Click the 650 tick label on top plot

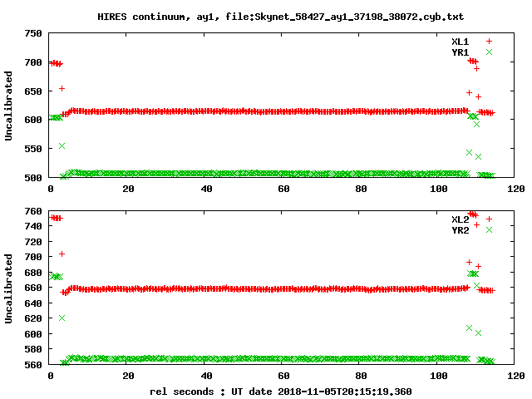(33, 91)
